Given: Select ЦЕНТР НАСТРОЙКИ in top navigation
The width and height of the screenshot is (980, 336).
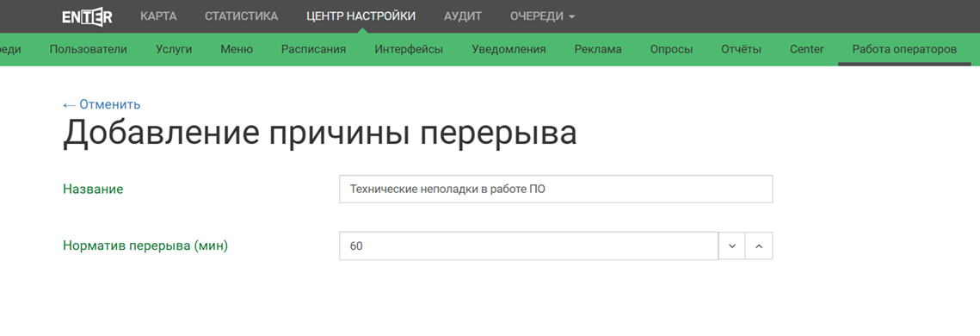Looking at the screenshot, I should click(361, 16).
